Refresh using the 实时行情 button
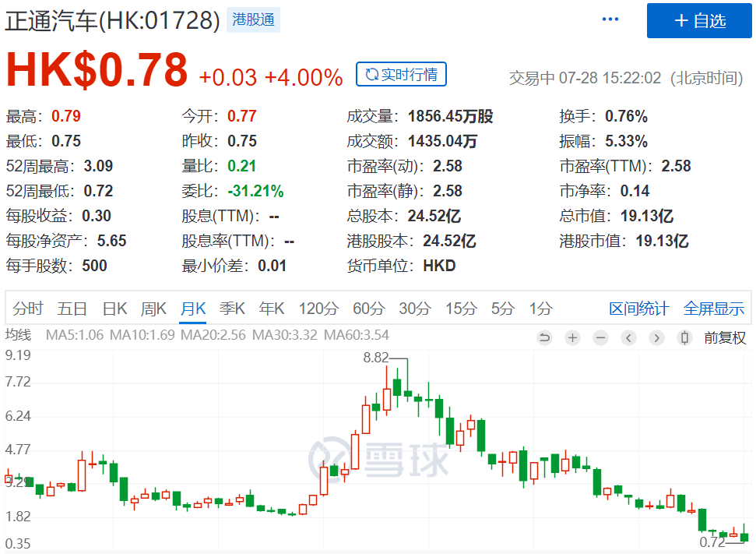756x554 pixels. 401,75
